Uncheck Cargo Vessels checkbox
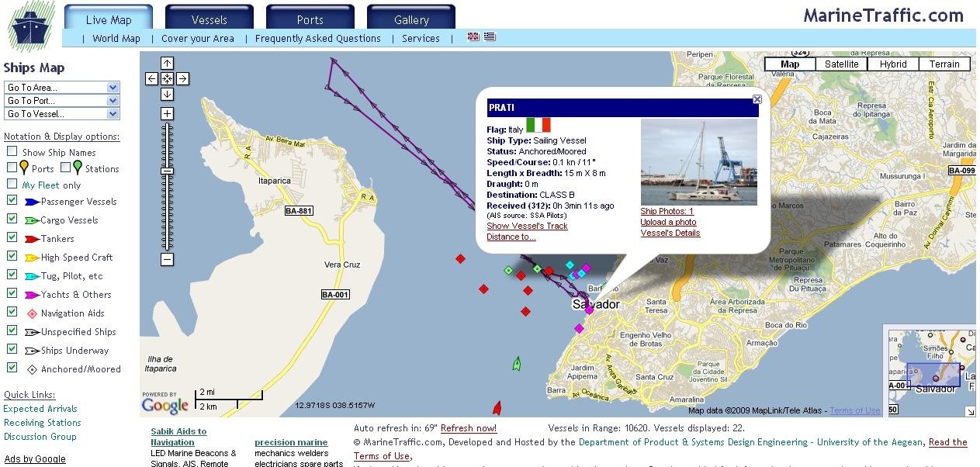Viewport: 980px width, 467px height. pos(12,219)
